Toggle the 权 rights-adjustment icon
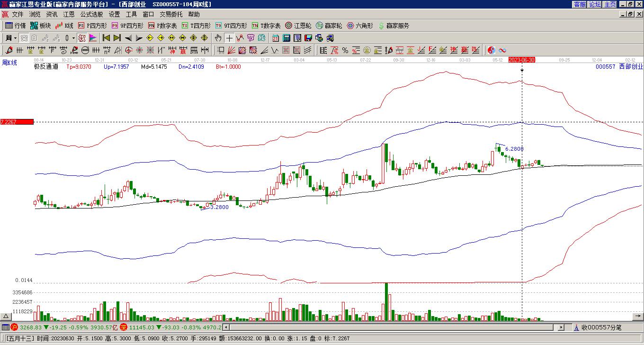This screenshot has height=345, width=644. [x=82, y=38]
